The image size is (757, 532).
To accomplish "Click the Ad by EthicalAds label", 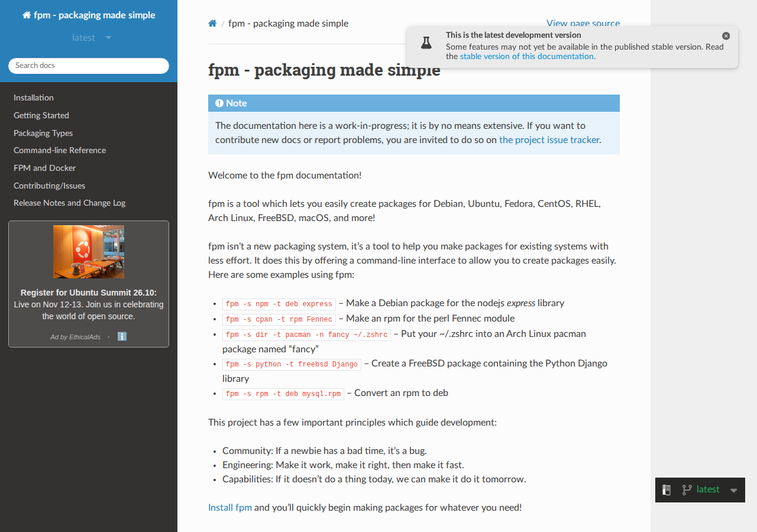I will pos(75,337).
